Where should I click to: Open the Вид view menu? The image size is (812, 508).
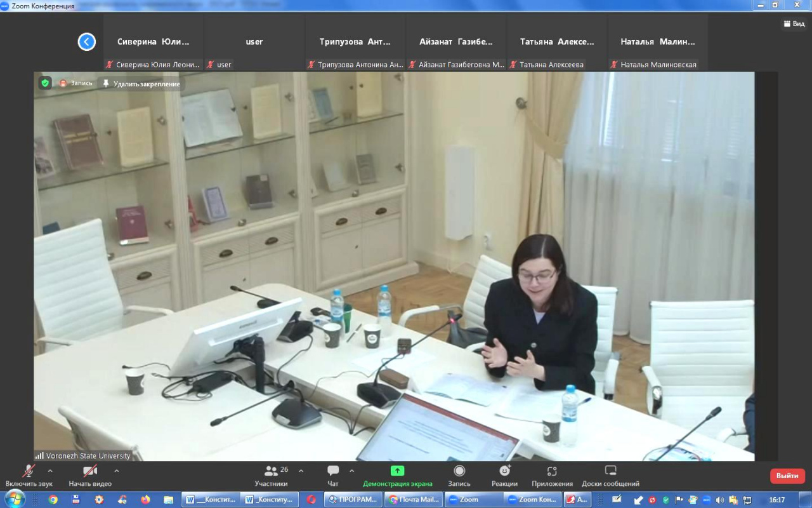[x=794, y=23]
